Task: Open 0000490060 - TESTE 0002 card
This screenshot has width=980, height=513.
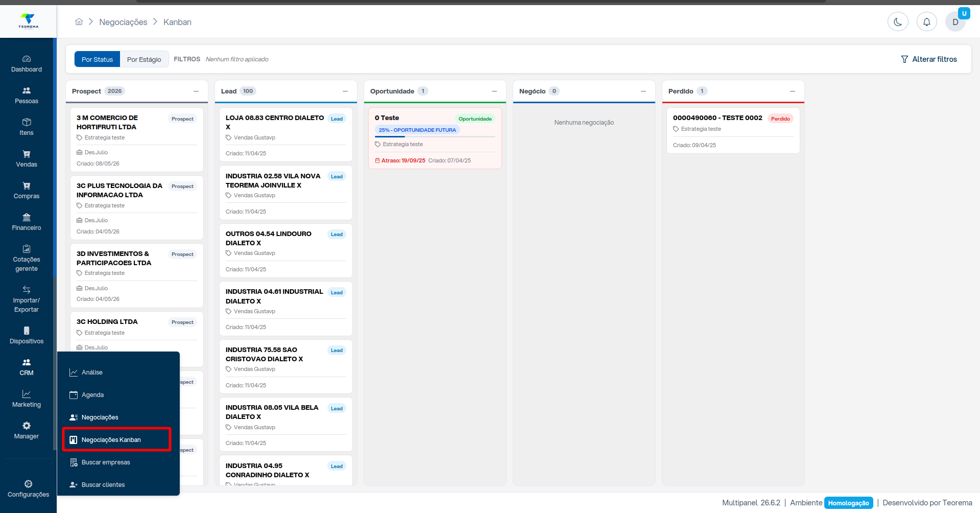Action: pos(733,131)
